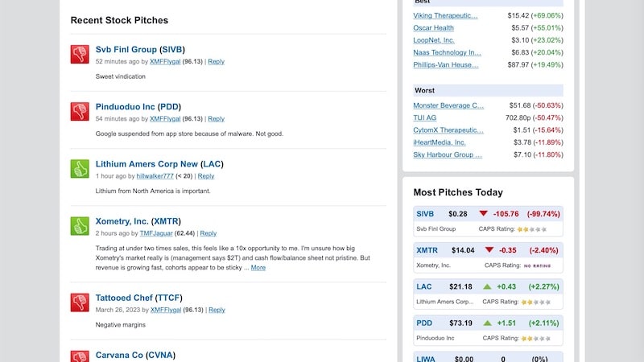Click the thumbs-down icon beside Carvana Co
Screen dimensions: 644x362
coord(80,356)
